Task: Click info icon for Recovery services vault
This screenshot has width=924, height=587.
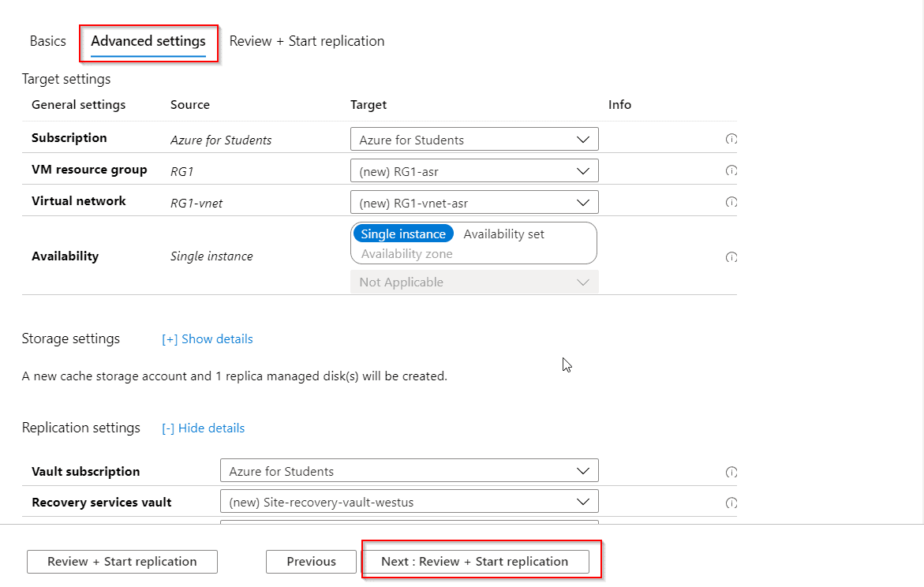Action: click(x=731, y=503)
